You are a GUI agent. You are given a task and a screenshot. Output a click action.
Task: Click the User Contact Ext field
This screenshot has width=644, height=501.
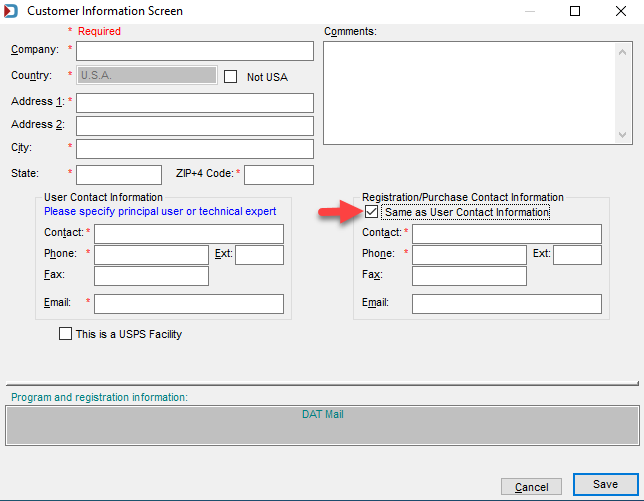tap(260, 255)
